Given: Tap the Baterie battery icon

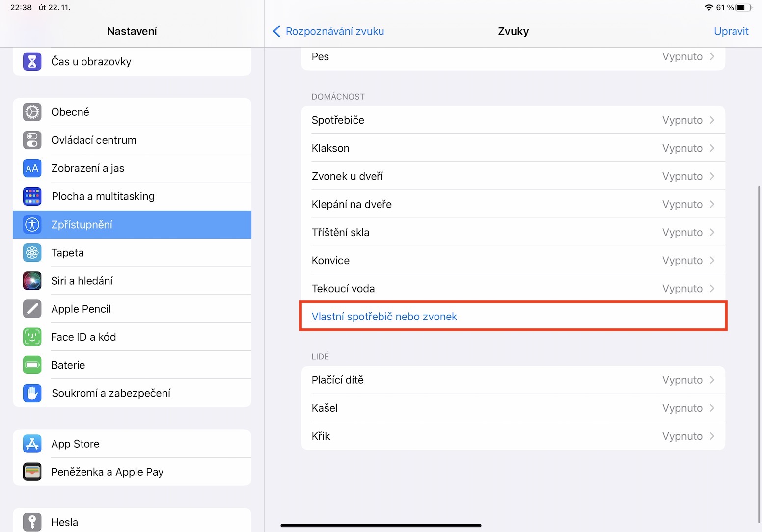Looking at the screenshot, I should click(x=32, y=365).
